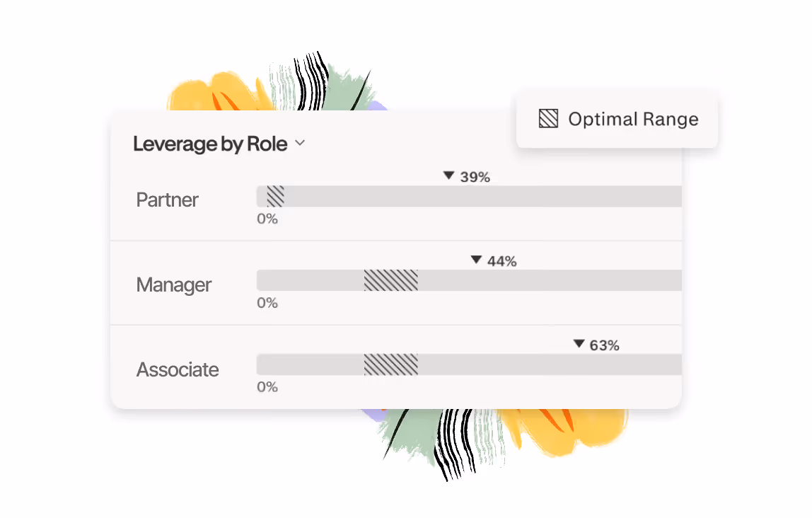Click the Partner leverage progress bar

tap(468, 197)
